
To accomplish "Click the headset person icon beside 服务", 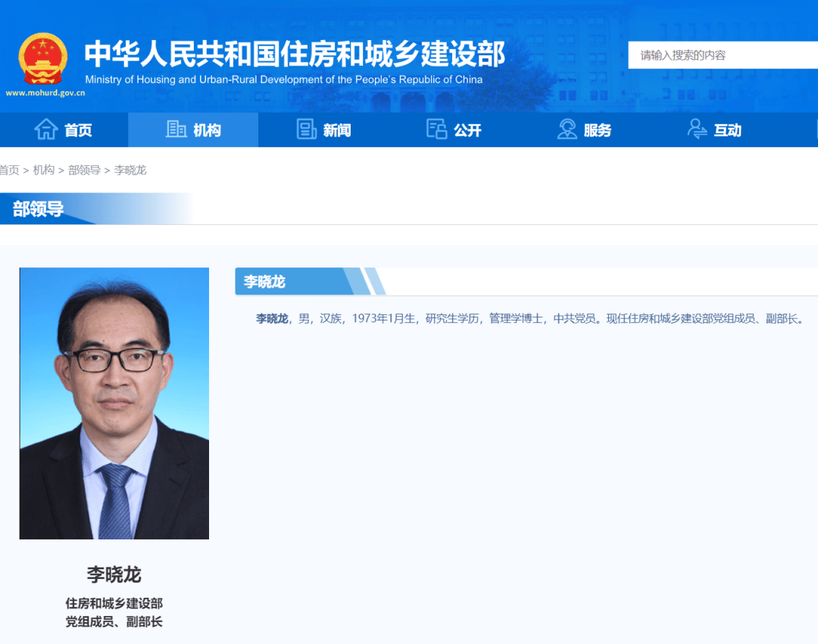I will (x=567, y=129).
